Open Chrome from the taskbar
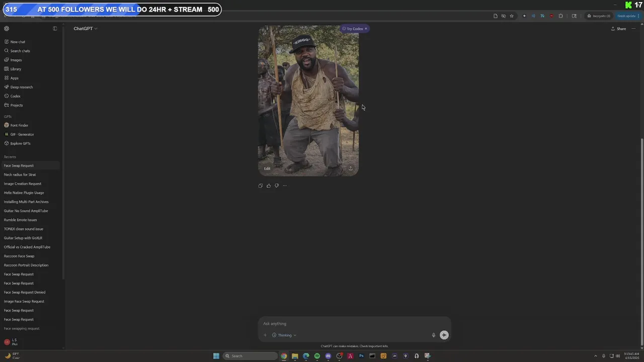This screenshot has height=362, width=644. click(284, 356)
